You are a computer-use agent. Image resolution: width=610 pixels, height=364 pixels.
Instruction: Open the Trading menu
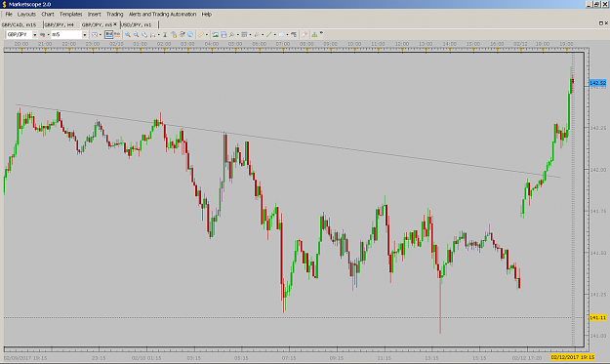[x=115, y=14]
